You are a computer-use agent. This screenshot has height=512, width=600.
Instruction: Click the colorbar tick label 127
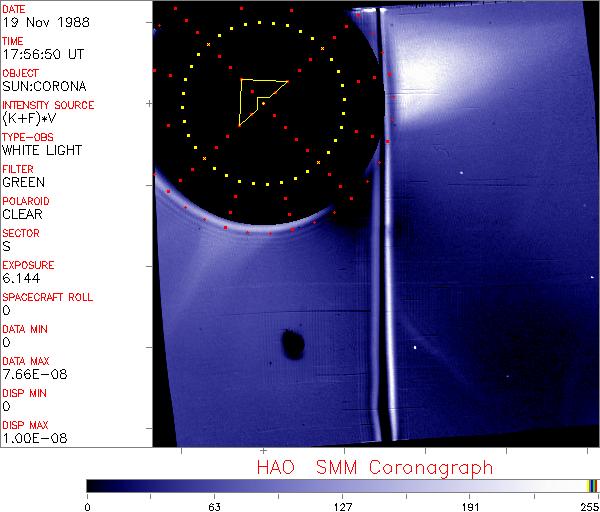[x=342, y=506]
